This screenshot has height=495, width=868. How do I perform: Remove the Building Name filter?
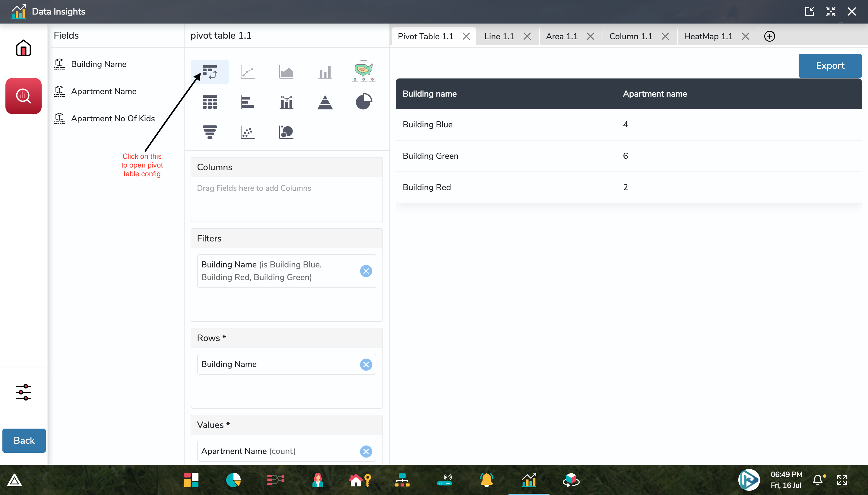pyautogui.click(x=366, y=271)
